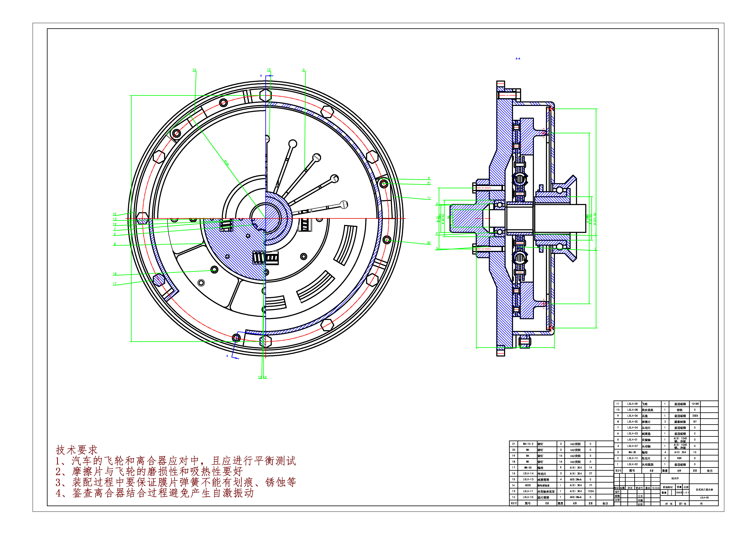Click the 膜片弹簧 name cell in table
756x534 pixels.
(x=543, y=497)
